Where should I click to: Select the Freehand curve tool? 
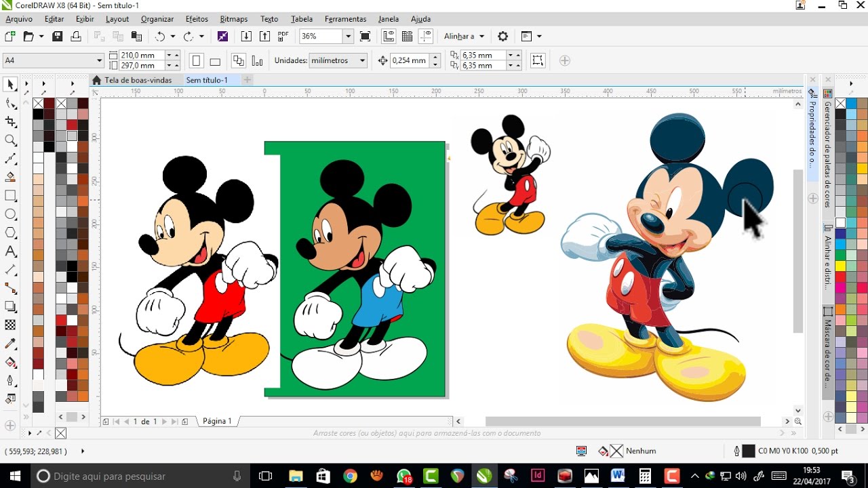click(10, 159)
